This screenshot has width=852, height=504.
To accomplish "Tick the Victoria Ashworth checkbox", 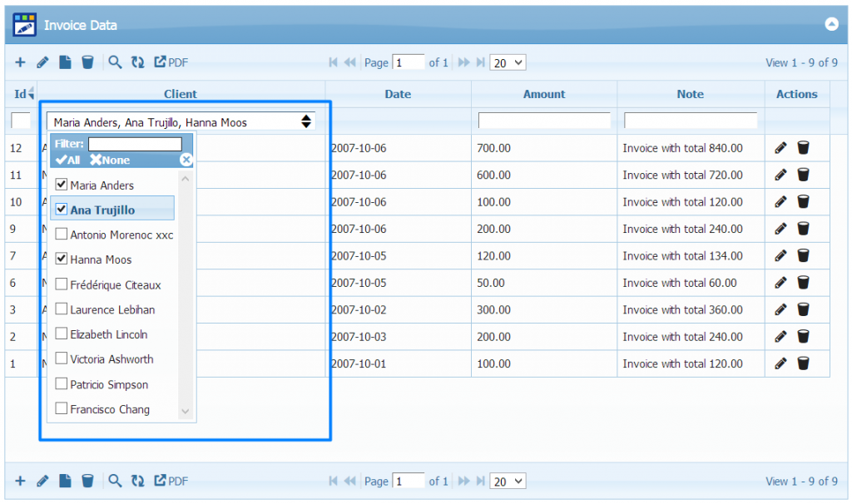I will point(61,359).
